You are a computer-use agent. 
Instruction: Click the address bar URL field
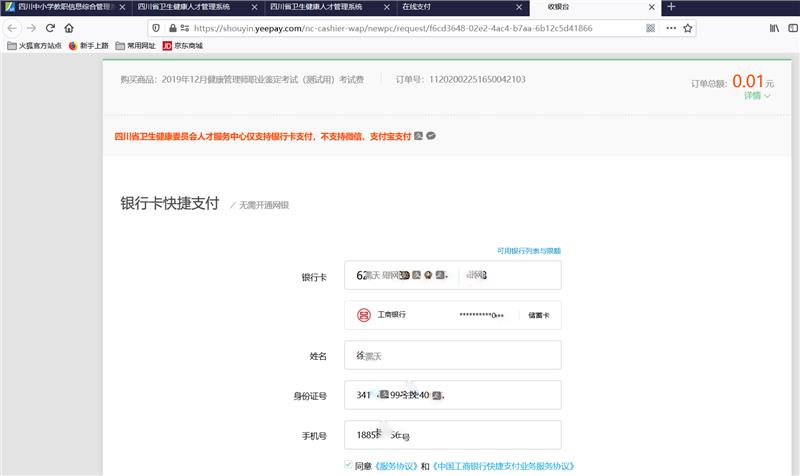(393, 28)
